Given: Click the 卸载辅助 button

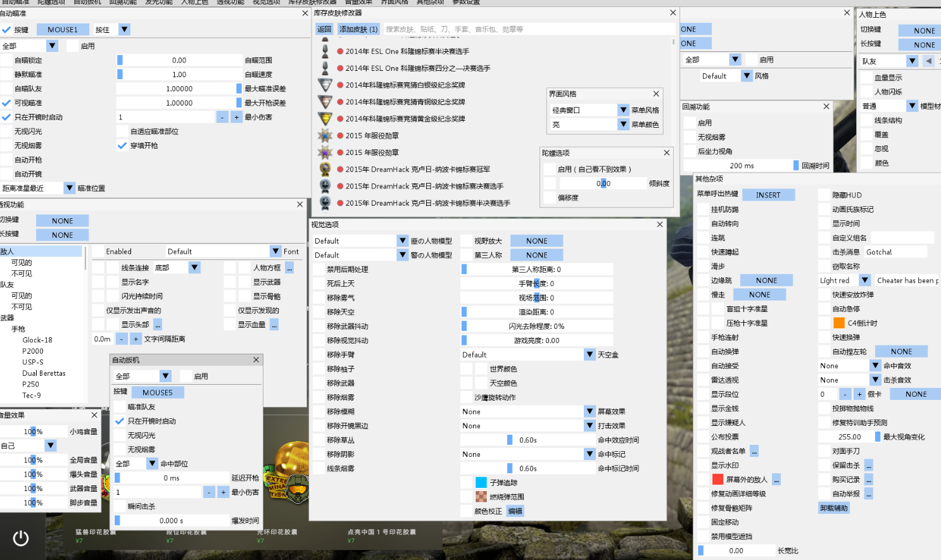Looking at the screenshot, I should click(x=833, y=508).
